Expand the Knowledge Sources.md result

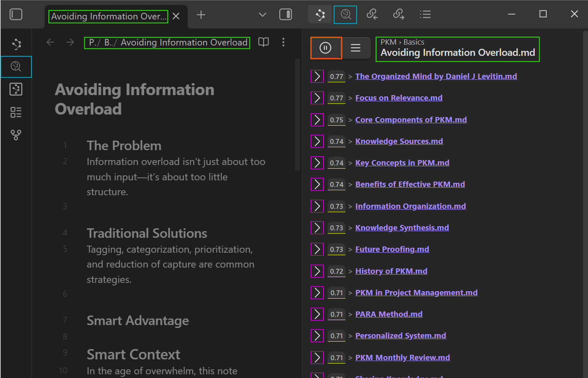point(317,141)
